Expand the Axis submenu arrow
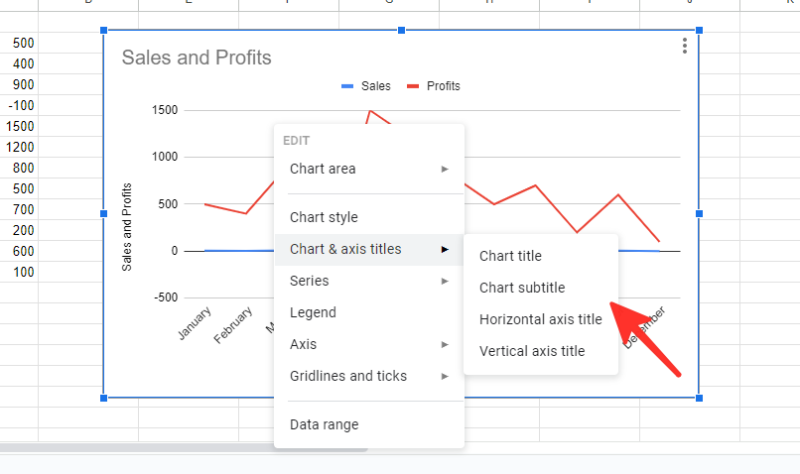Viewport: 800px width, 474px height. 445,344
